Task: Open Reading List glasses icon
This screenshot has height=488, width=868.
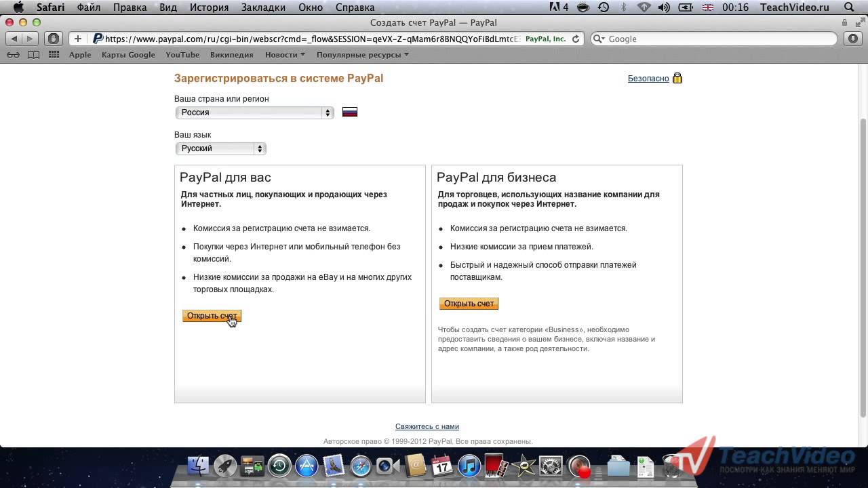Action: point(14,55)
